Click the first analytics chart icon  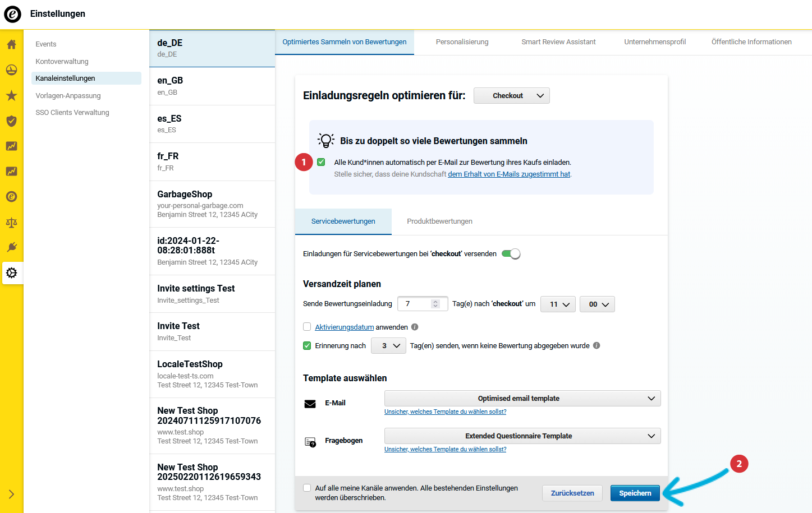pos(11,146)
